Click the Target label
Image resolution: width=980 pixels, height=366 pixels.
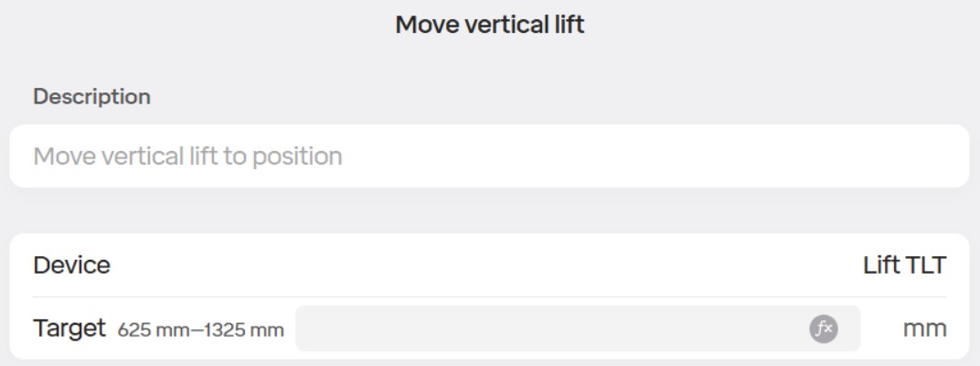click(69, 328)
